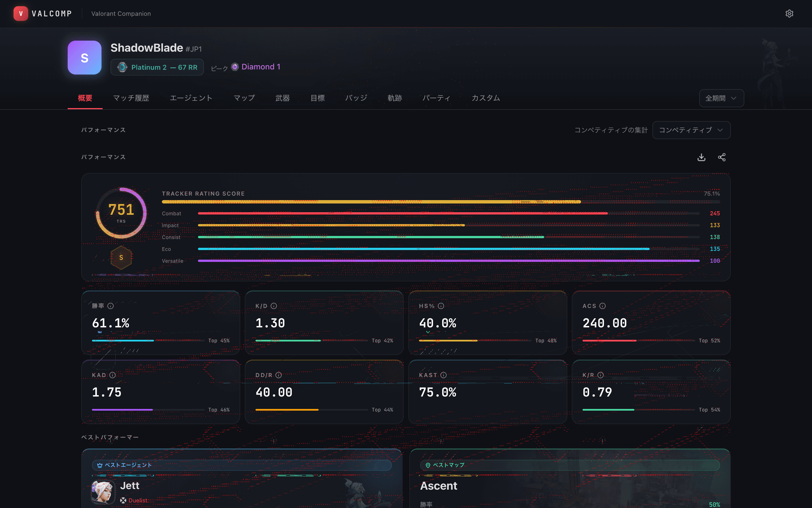Click the 40.00 DD/R value
Screen dimensions: 812x508
274,392
